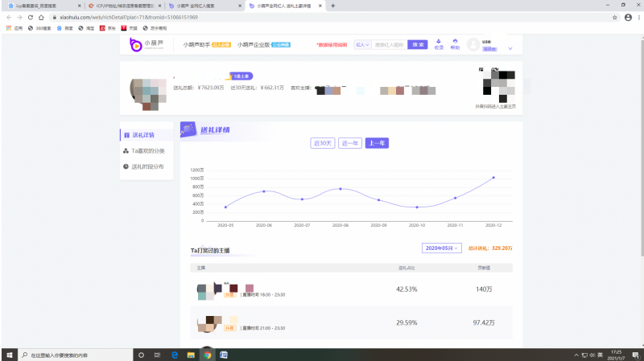This screenshot has height=361, width=644.
Task: Focus the 搜索红人昵称 search field
Action: 389,45
